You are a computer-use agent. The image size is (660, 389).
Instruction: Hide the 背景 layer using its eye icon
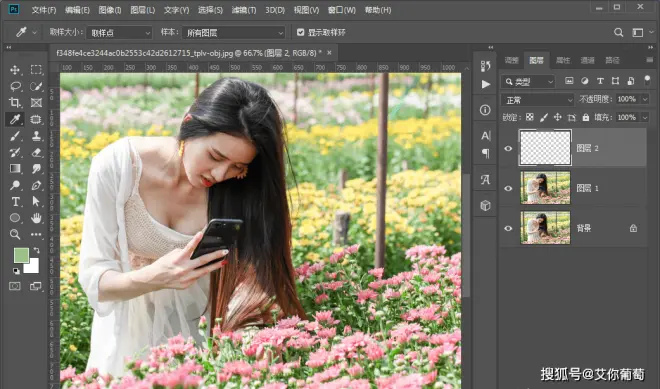pos(508,228)
